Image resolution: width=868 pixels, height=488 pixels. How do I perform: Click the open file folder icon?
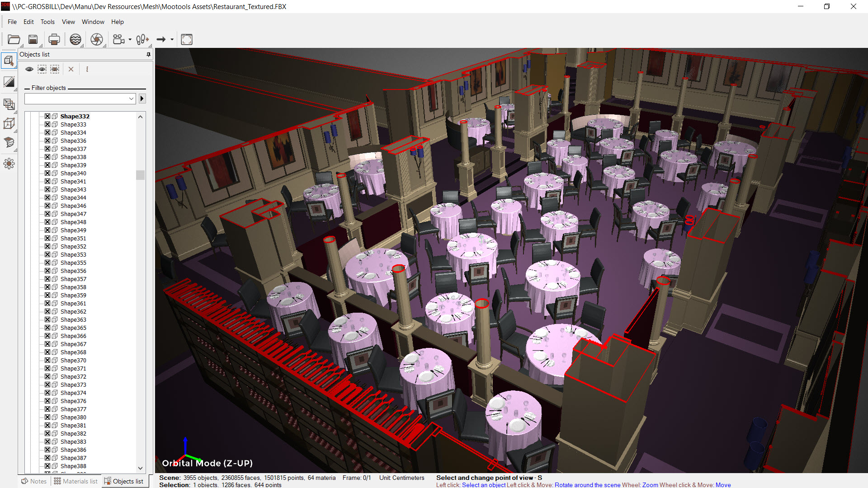(x=14, y=40)
